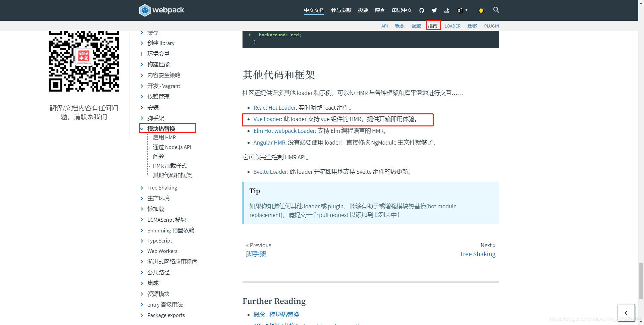Click the page vertical scrollbar thumb

tap(641, 281)
